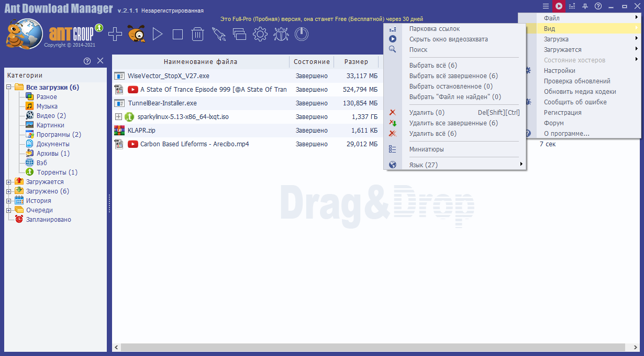The width and height of the screenshot is (644, 356).
Task: Expand the Очереди tree node
Action: coord(9,210)
